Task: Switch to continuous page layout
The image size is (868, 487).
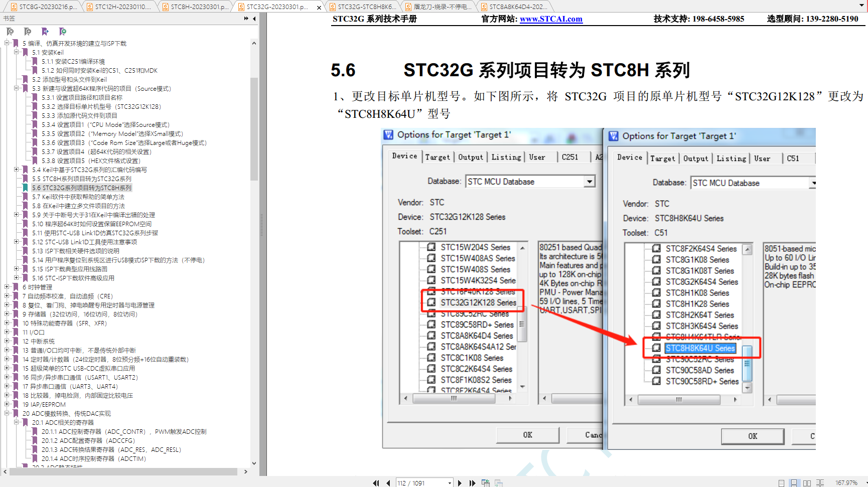Action: 794,483
